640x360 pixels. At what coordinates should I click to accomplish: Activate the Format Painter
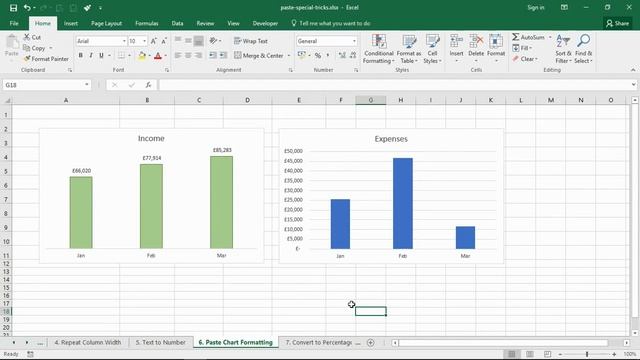(46, 59)
